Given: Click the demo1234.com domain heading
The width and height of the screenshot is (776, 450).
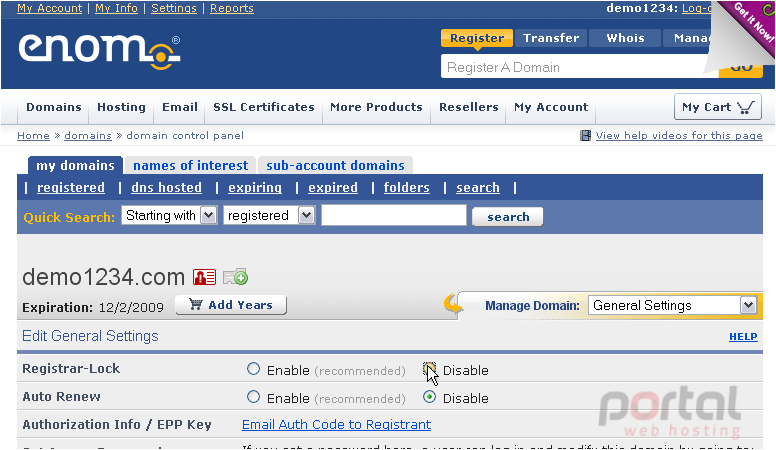Looking at the screenshot, I should click(x=103, y=277).
